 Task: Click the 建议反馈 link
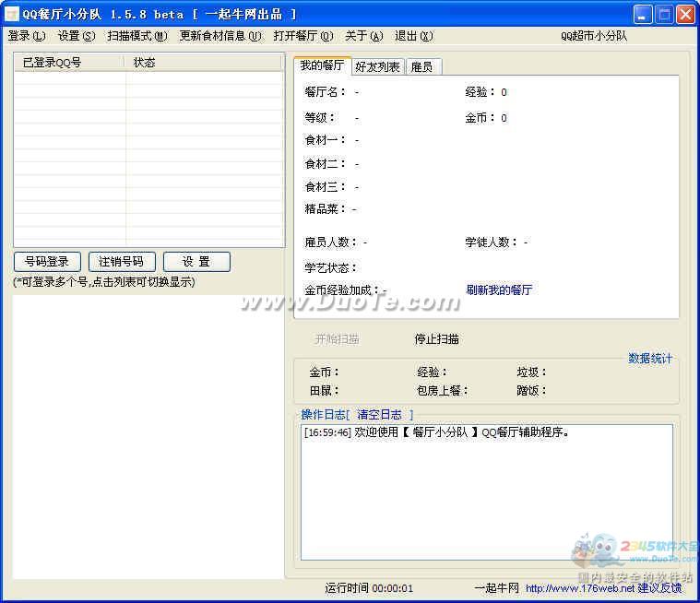pyautogui.click(x=659, y=588)
